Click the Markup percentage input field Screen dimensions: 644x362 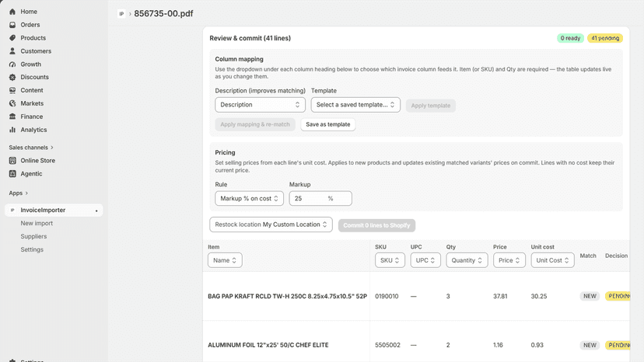[x=320, y=198]
